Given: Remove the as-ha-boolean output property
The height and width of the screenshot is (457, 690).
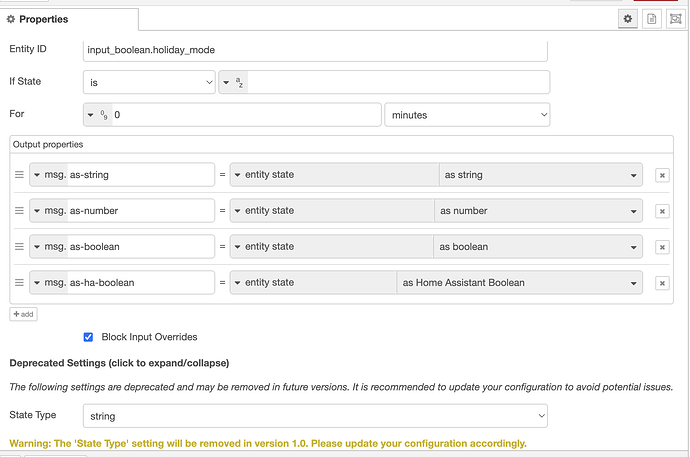Looking at the screenshot, I should point(662,283).
